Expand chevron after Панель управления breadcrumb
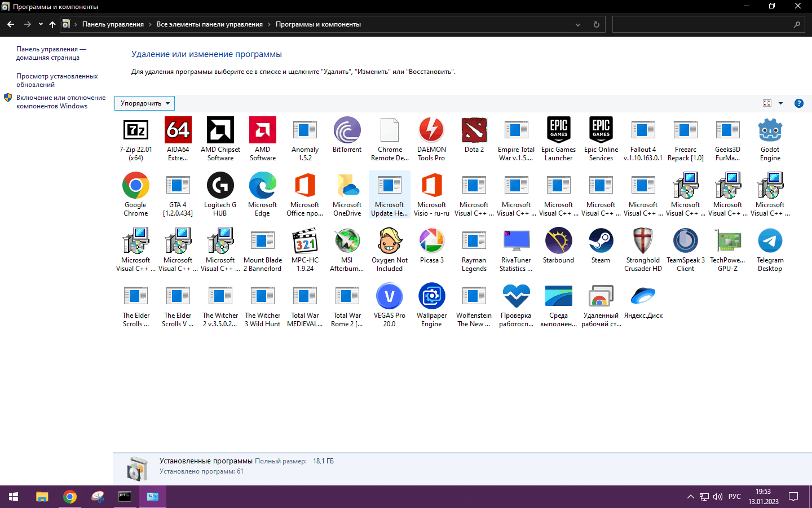The width and height of the screenshot is (812, 508). (150, 24)
